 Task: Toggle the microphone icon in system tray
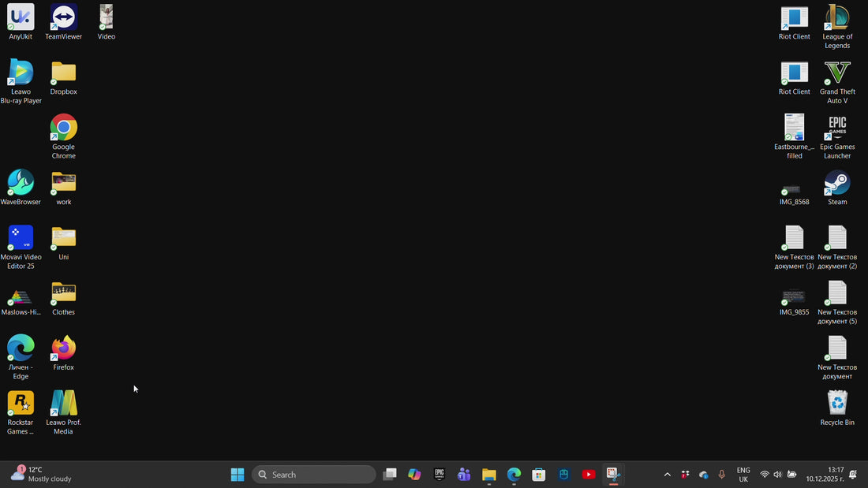point(721,475)
